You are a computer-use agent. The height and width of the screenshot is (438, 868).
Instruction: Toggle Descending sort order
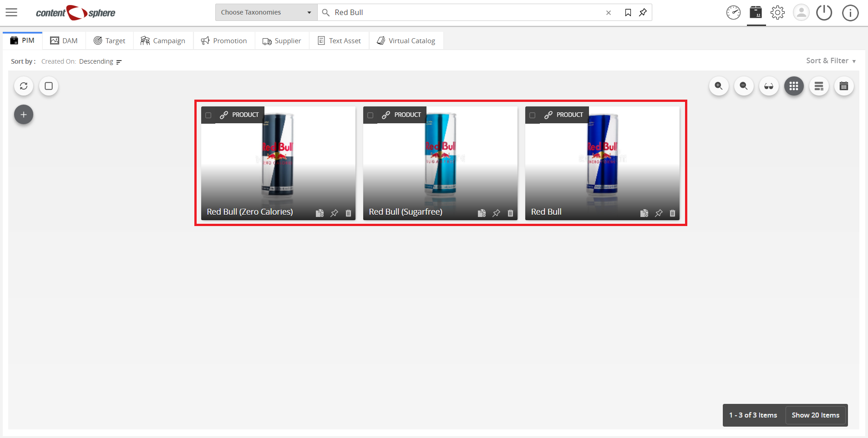101,61
